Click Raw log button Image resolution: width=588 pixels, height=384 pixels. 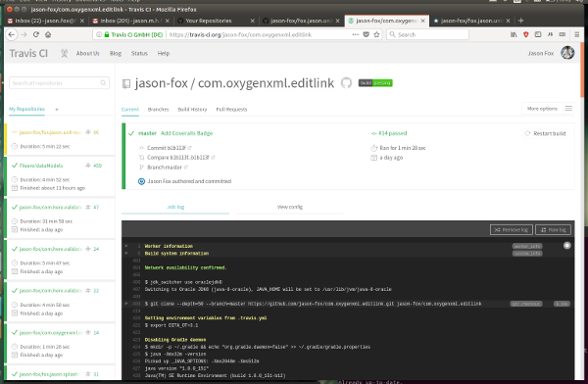(553, 229)
